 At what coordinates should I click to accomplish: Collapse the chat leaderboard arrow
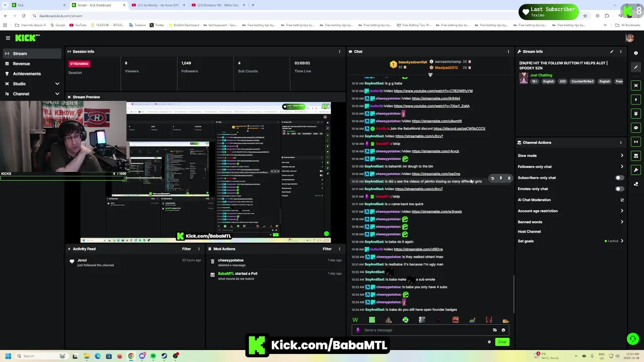point(430,75)
